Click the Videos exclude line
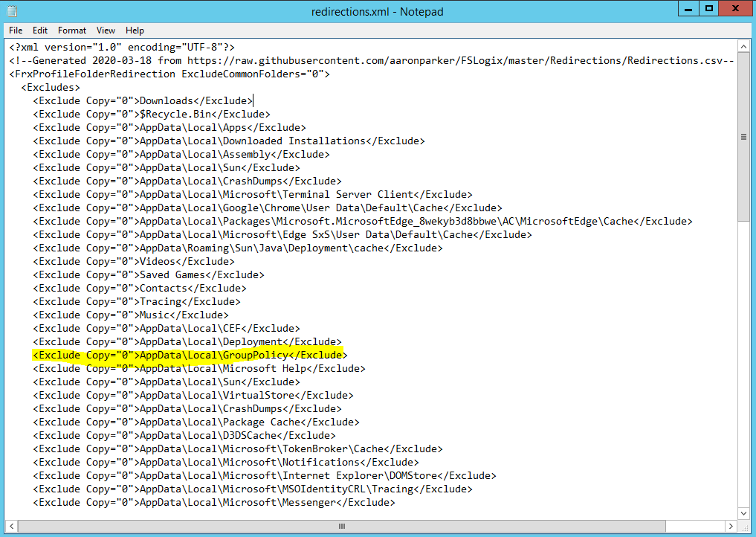 tap(134, 262)
